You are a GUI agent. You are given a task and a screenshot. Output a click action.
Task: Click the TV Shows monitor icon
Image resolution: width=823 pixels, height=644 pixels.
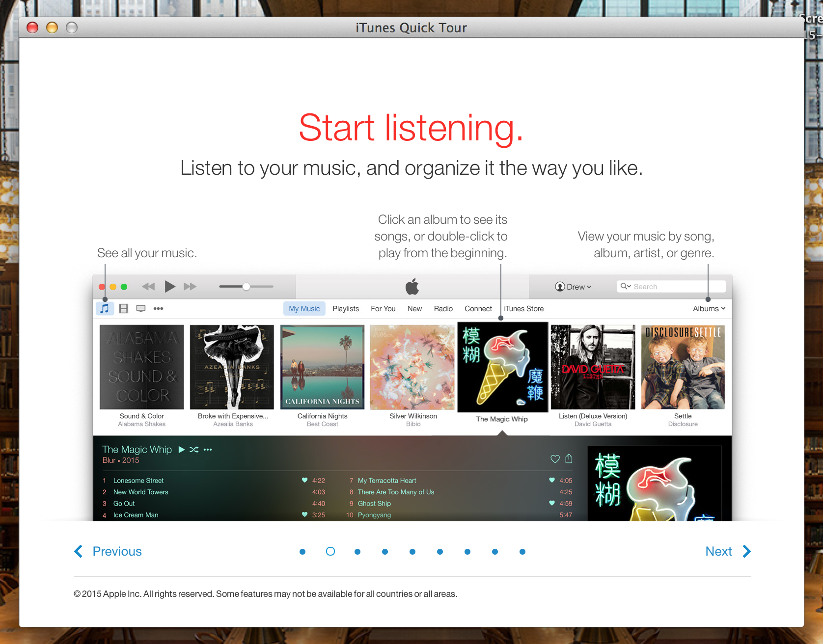[141, 309]
